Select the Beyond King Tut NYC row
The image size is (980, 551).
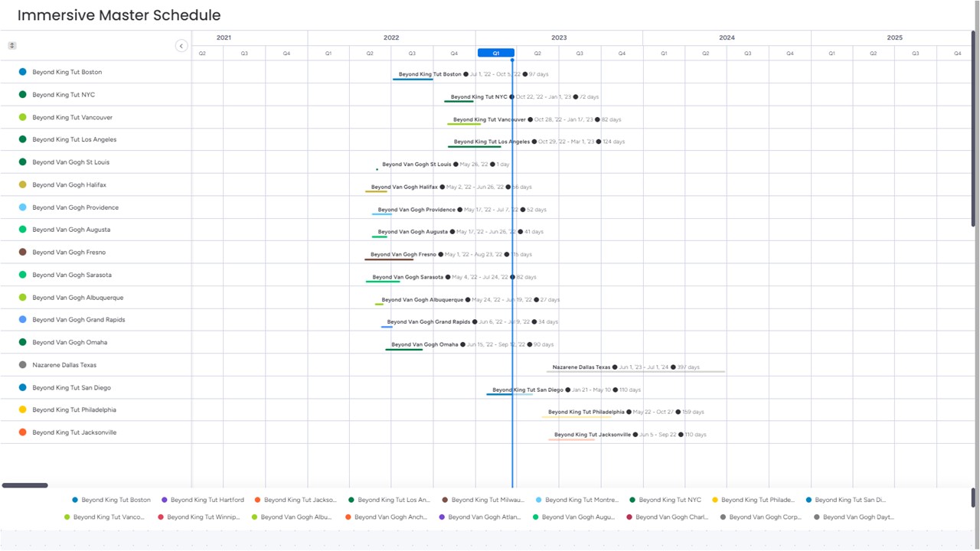coord(96,95)
